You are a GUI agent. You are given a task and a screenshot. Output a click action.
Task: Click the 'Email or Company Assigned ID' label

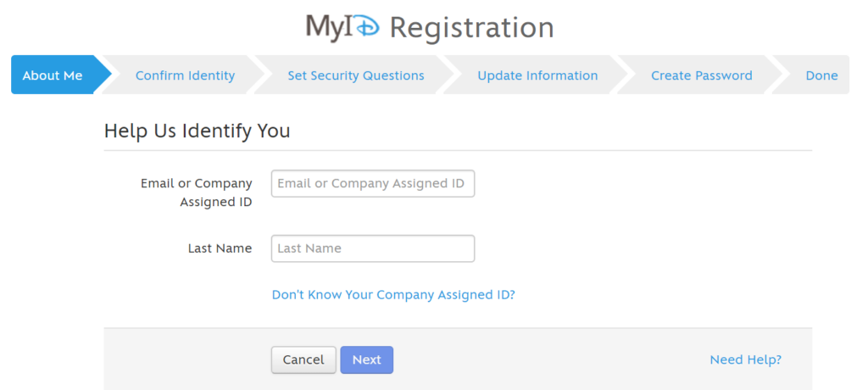point(197,192)
